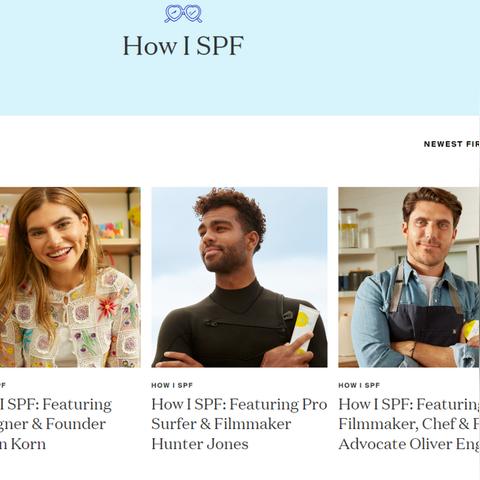Click the How I SPF page heading

183,46
